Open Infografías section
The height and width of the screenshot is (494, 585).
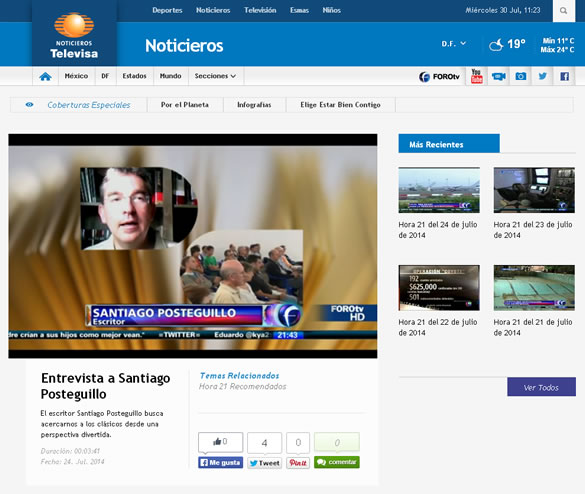[x=254, y=105]
